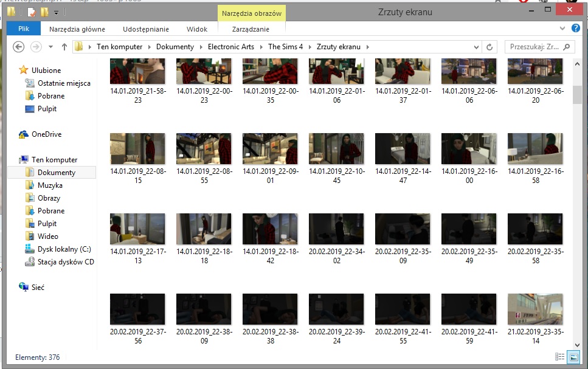Select thumbnail 14.01.2019_22-09-01
The image size is (588, 369).
[270, 148]
